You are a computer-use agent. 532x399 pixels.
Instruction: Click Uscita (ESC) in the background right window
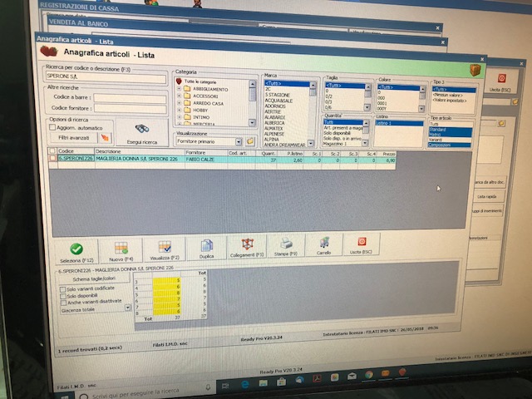point(500,81)
